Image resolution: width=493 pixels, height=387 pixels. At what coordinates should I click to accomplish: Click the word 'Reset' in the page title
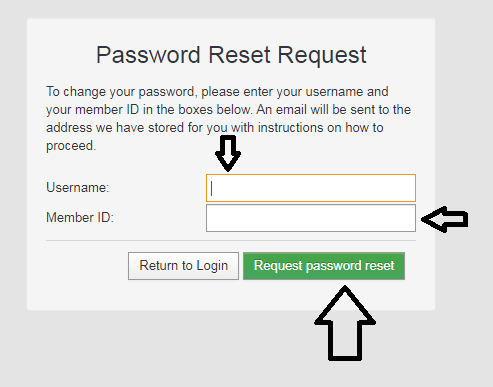[239, 55]
